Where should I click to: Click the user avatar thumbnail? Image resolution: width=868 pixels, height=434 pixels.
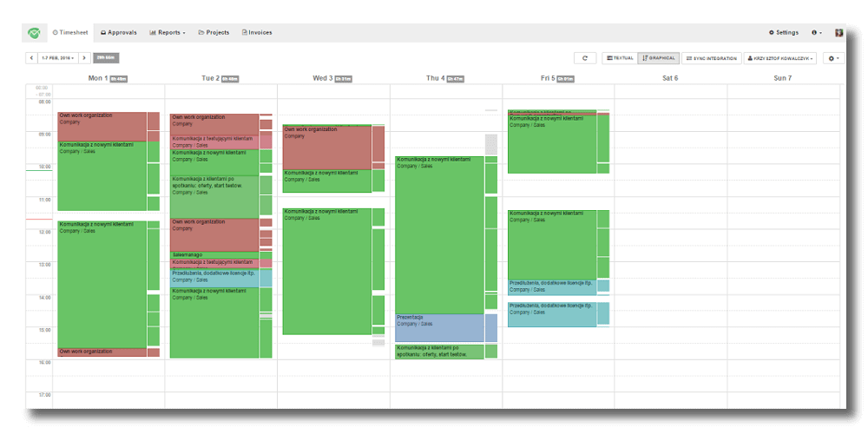[x=839, y=33]
